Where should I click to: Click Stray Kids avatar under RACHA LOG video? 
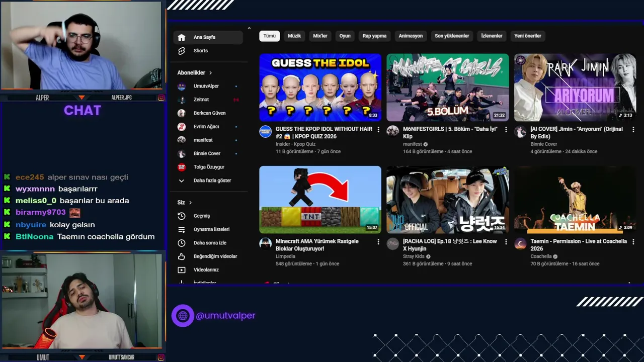click(x=392, y=244)
